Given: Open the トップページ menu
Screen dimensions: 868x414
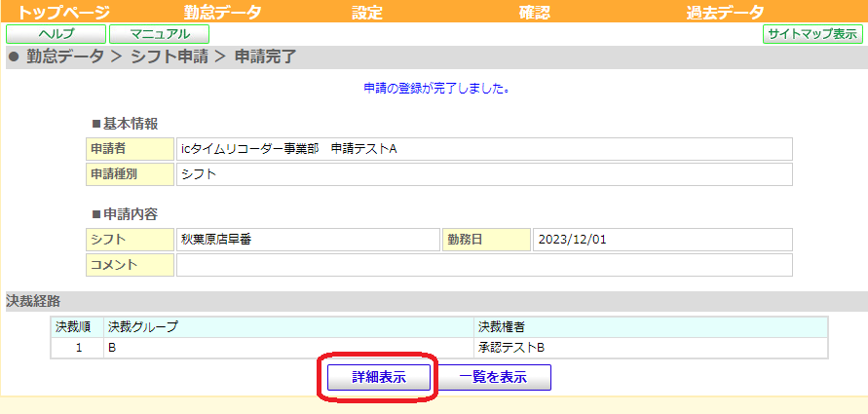Looking at the screenshot, I should click(x=64, y=12).
